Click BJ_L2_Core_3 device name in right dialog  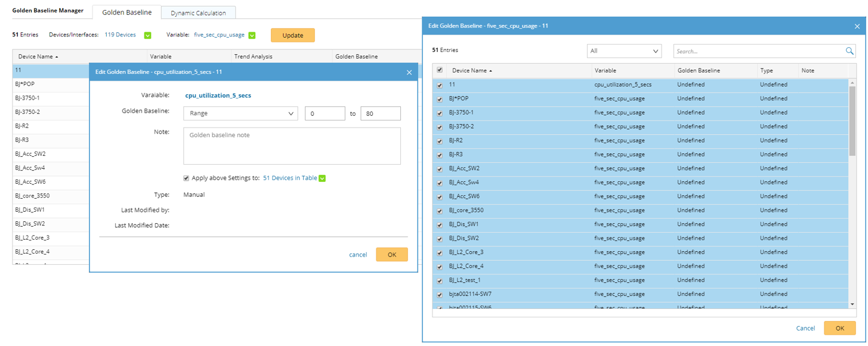pyautogui.click(x=466, y=252)
